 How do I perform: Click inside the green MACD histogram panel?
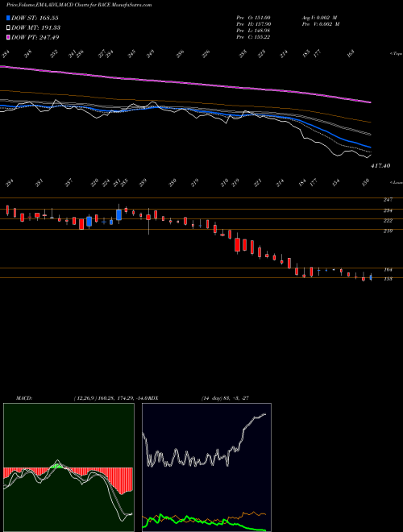(69, 468)
